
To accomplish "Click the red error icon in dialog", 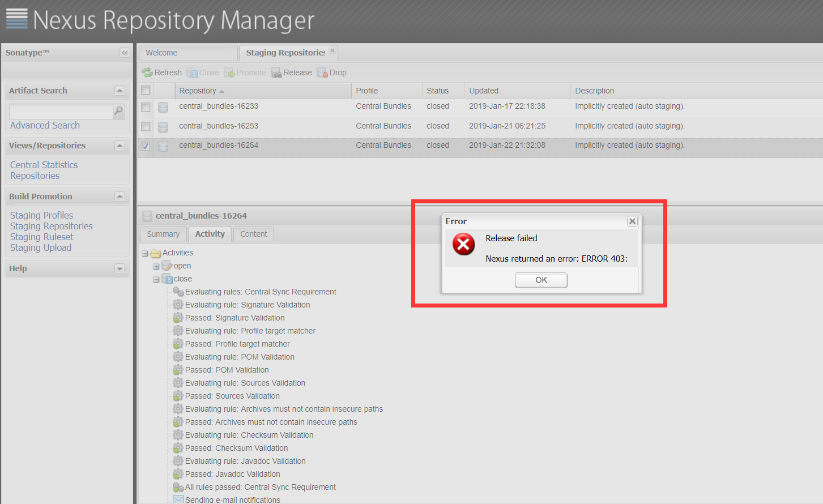I will click(x=463, y=244).
